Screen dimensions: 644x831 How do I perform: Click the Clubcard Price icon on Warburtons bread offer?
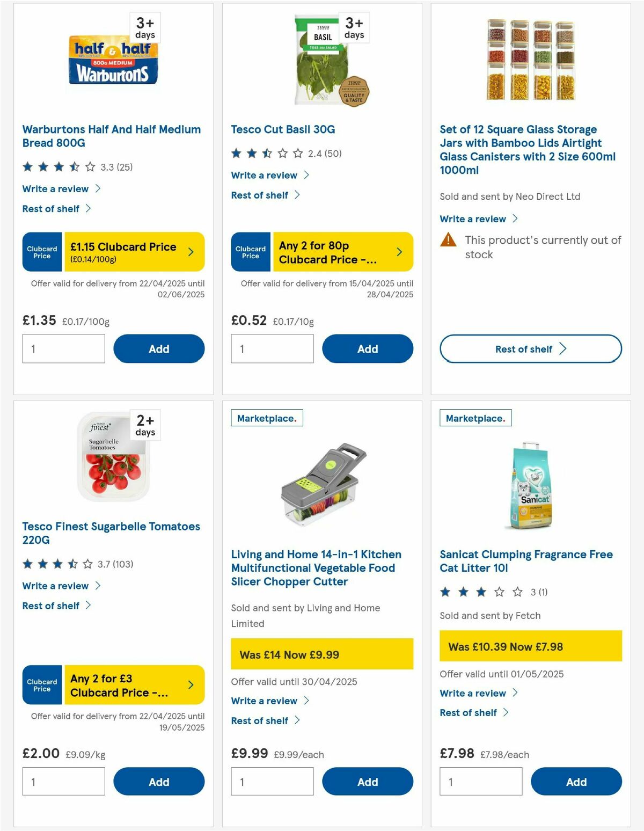click(41, 251)
